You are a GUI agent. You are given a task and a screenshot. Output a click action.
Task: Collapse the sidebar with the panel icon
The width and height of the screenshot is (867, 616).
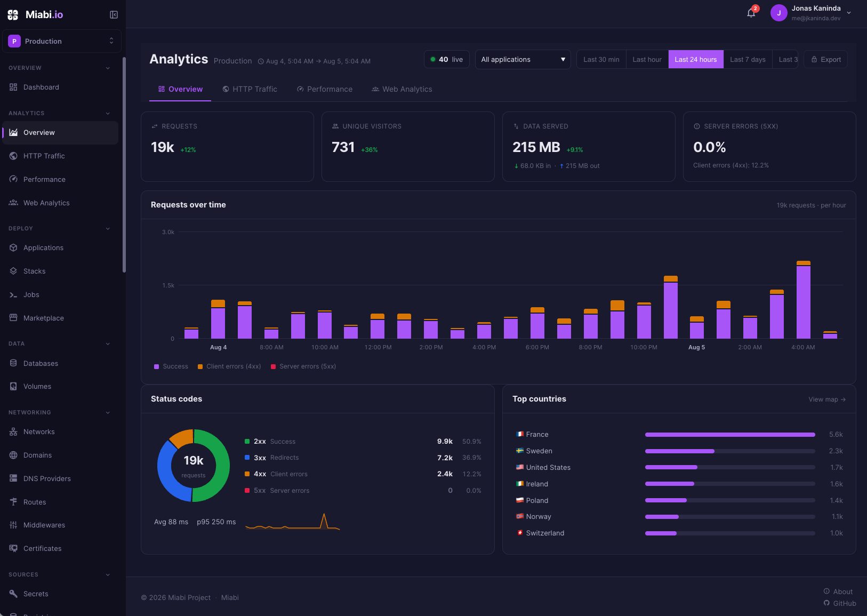pos(114,15)
